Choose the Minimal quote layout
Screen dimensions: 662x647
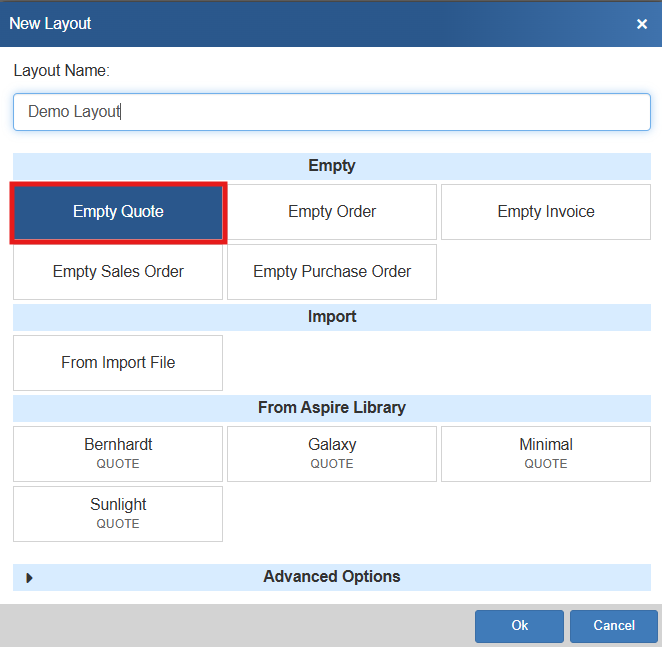[x=546, y=453]
